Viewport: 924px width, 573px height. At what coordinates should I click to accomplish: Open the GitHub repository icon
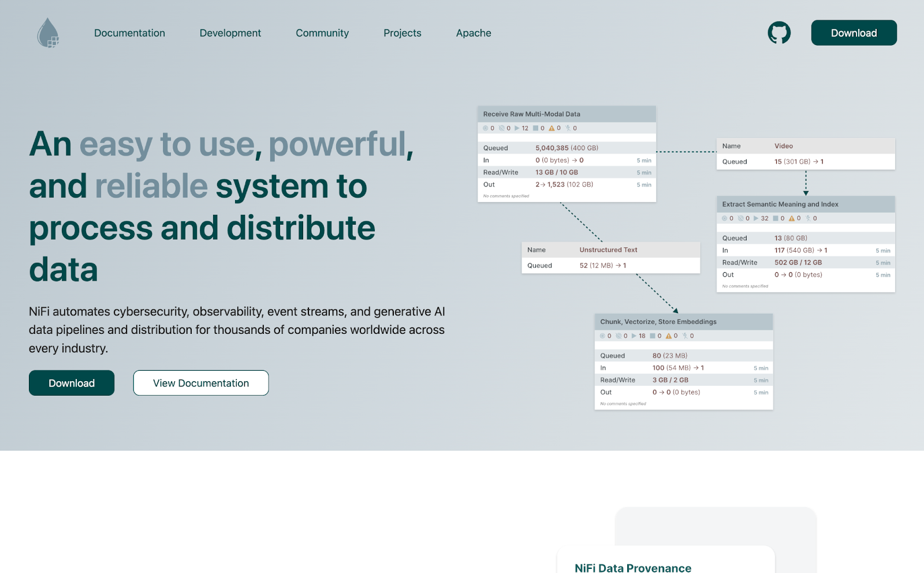779,33
